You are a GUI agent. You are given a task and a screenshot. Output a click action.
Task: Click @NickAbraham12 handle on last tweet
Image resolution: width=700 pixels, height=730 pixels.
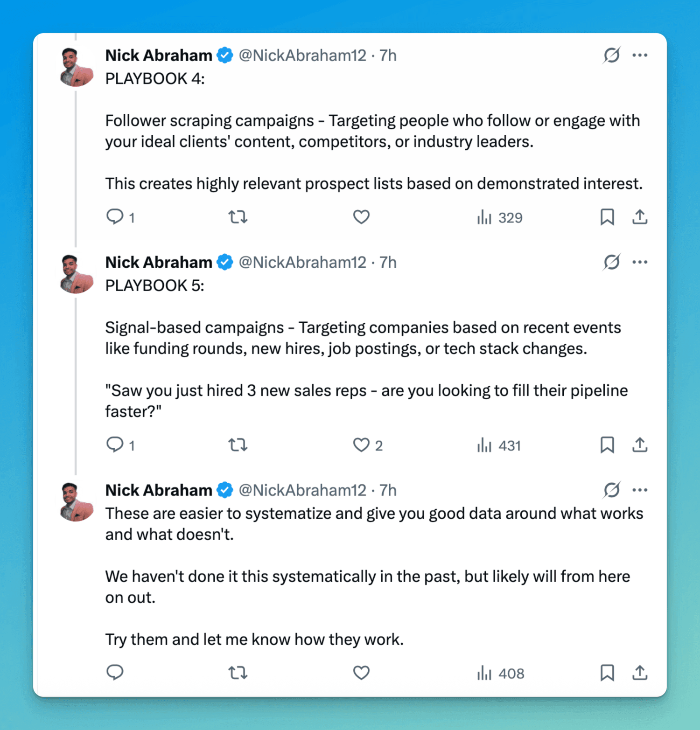coord(302,490)
